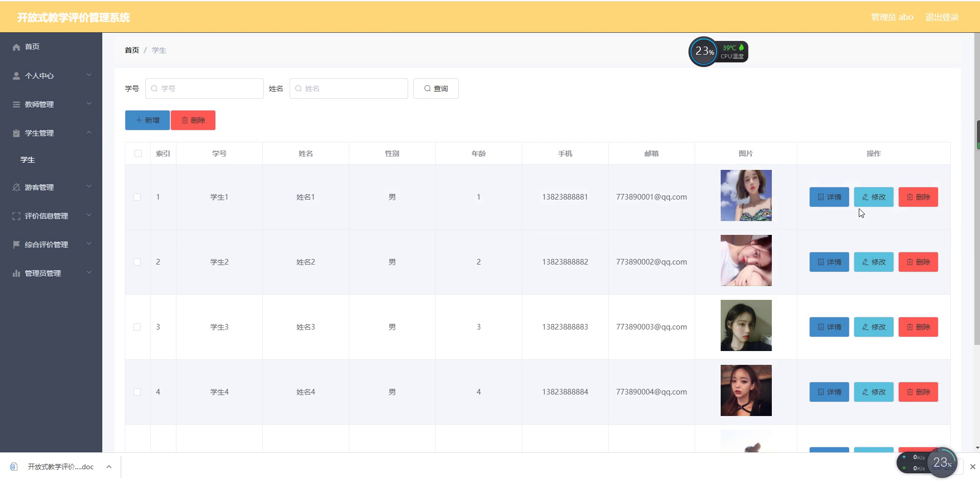Click the clipboard icon beside 学生管理
The height and width of the screenshot is (481, 980).
(16, 133)
